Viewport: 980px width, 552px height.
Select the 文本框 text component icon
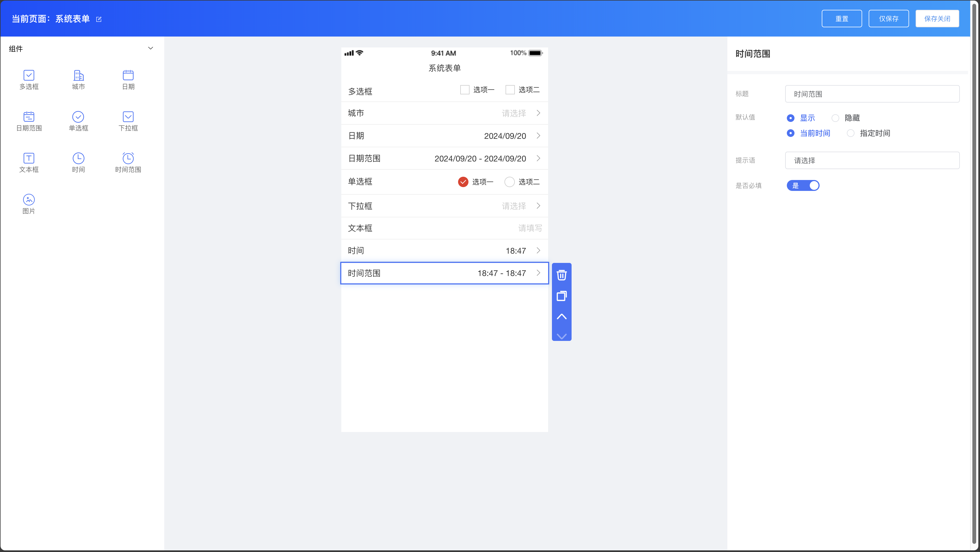[x=29, y=158]
